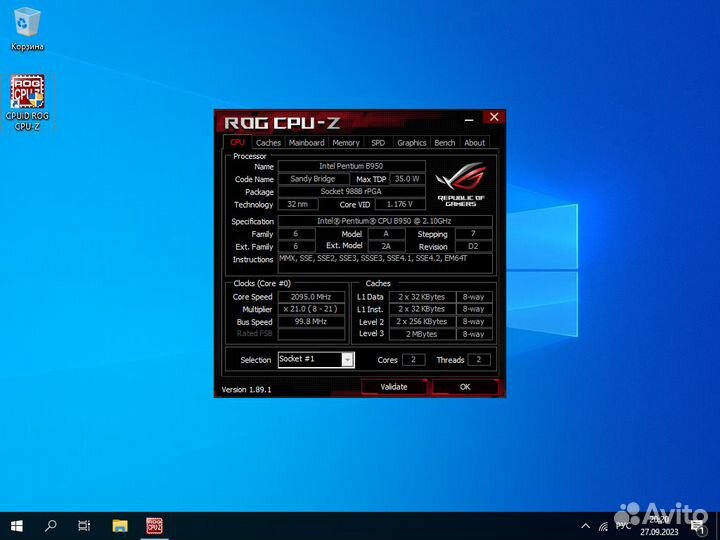The height and width of the screenshot is (540, 720).
Task: Click the Revision D2 value
Action: click(x=473, y=246)
